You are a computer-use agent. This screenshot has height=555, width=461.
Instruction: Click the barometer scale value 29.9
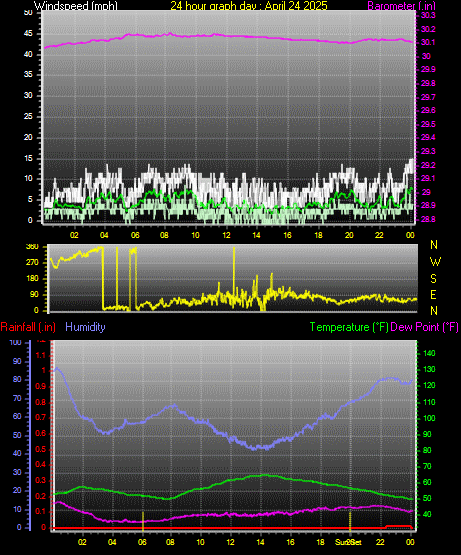[x=428, y=69]
